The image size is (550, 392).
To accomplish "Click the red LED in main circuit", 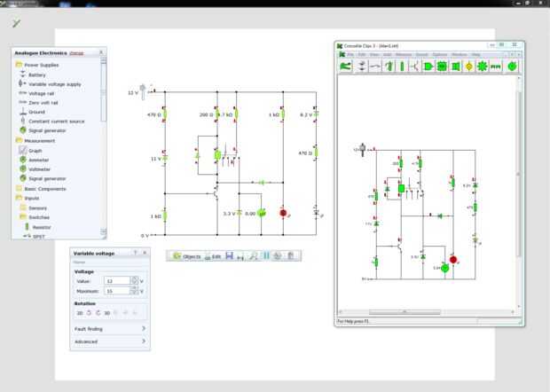I will (x=283, y=213).
